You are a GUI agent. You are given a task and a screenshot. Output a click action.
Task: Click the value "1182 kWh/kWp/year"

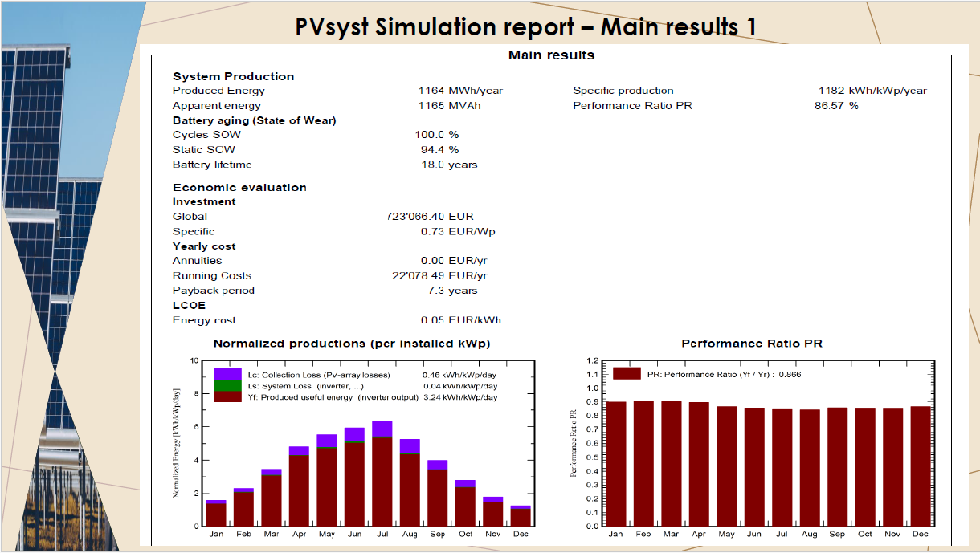coord(872,91)
